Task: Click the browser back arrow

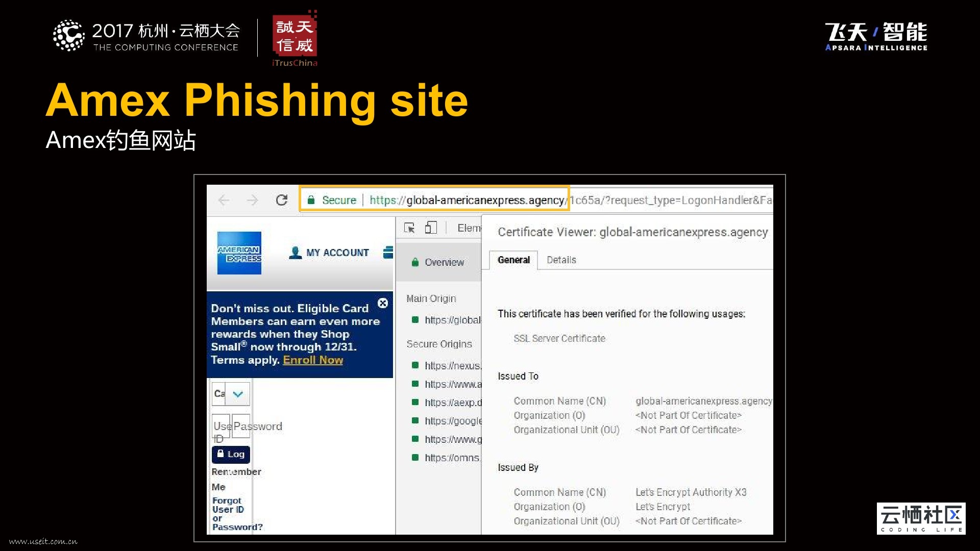Action: pyautogui.click(x=224, y=200)
